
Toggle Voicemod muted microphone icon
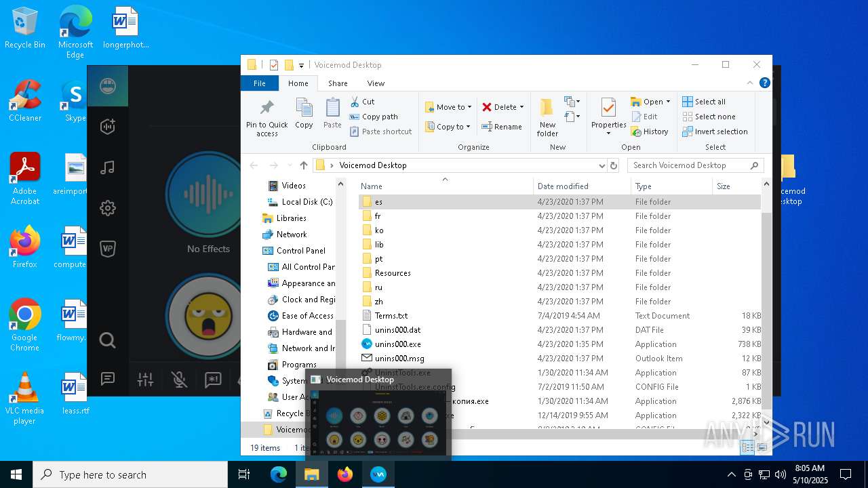pyautogui.click(x=179, y=380)
